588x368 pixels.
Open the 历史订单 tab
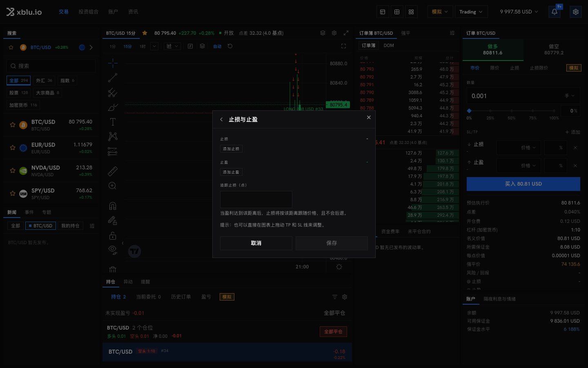(181, 297)
